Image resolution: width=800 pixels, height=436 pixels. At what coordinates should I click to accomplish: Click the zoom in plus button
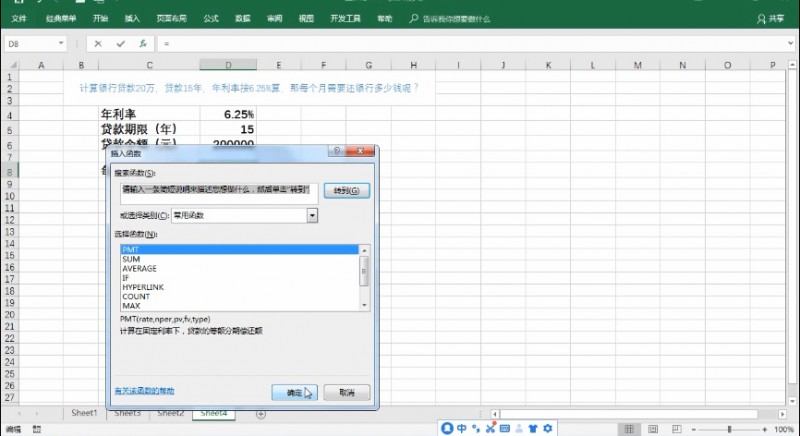click(764, 430)
